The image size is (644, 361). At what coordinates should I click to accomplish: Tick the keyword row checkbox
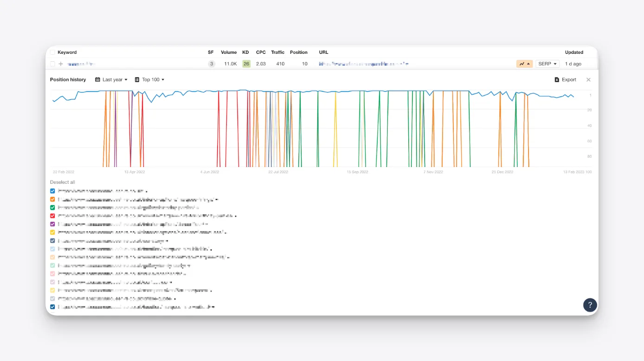tap(52, 64)
